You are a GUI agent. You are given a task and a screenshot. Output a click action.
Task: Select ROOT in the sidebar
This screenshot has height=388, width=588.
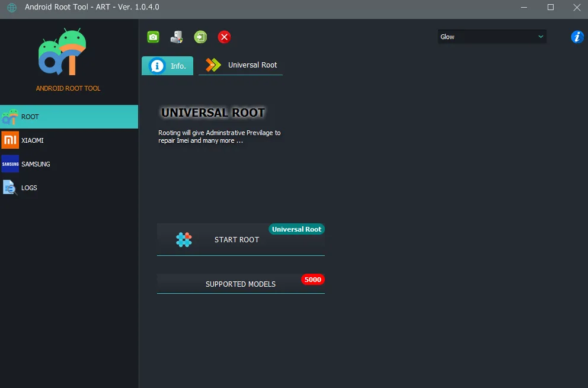69,117
